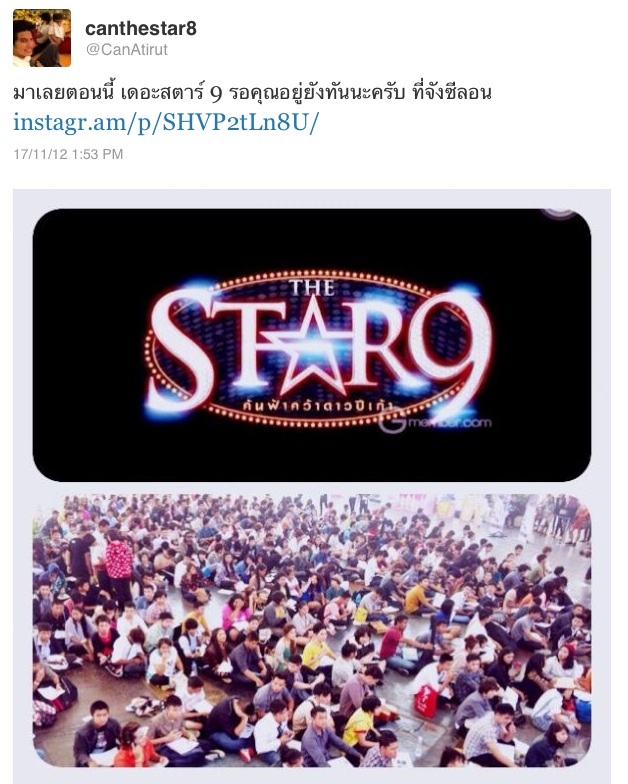Viewport: 628px width, 784px height.
Task: Open the crowd photo below the logo
Action: click(312, 630)
